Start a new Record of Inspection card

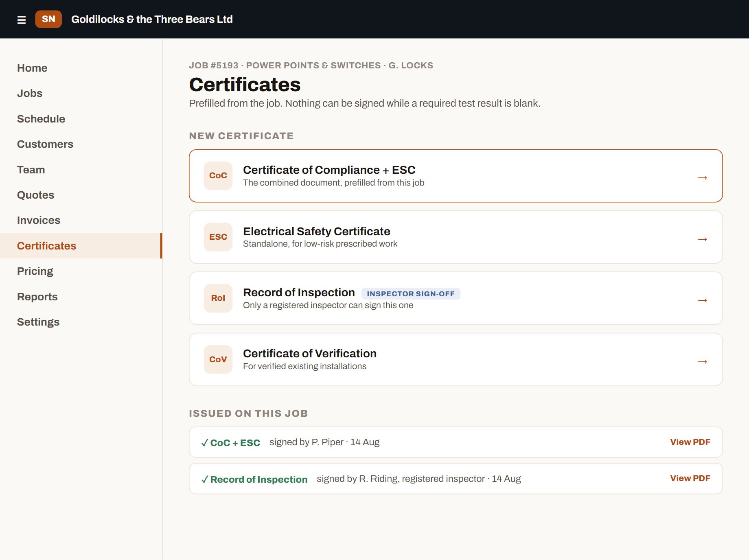456,298
